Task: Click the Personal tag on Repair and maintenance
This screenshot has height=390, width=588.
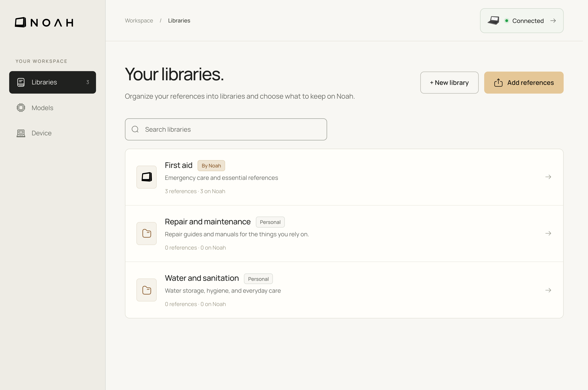Action: [x=270, y=222]
